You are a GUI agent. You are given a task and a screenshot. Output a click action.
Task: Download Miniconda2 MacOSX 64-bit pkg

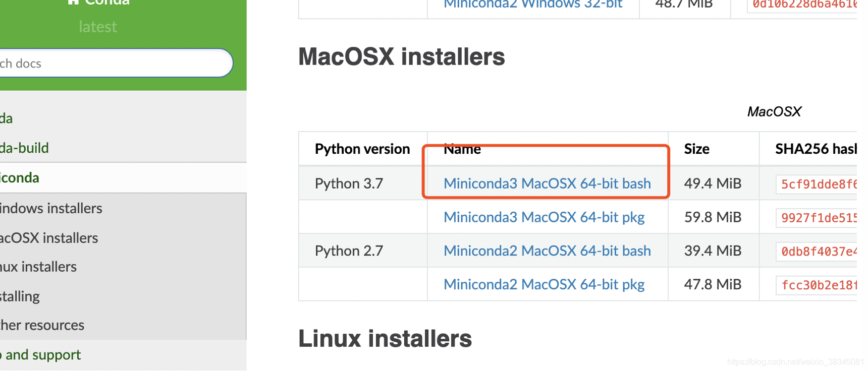point(544,284)
